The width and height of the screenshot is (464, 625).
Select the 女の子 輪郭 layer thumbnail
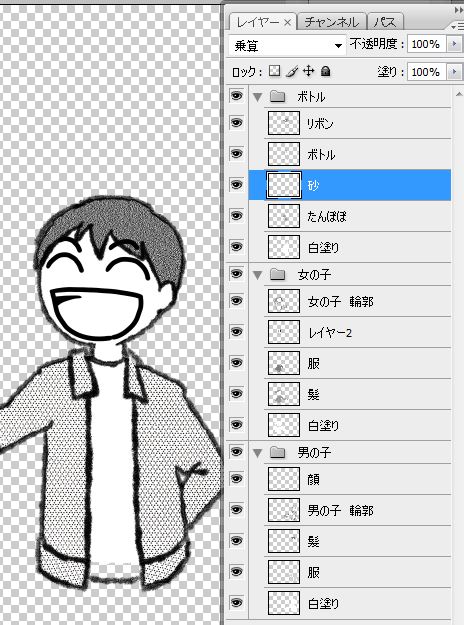(x=284, y=301)
